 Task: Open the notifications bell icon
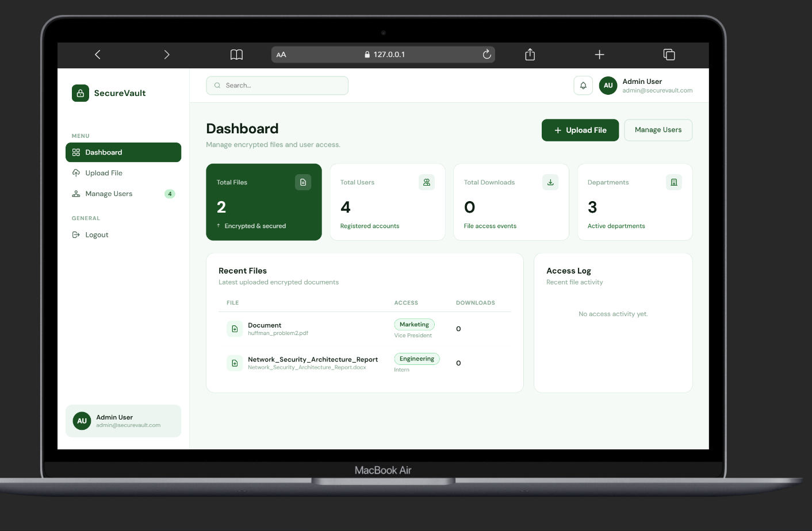pos(583,86)
